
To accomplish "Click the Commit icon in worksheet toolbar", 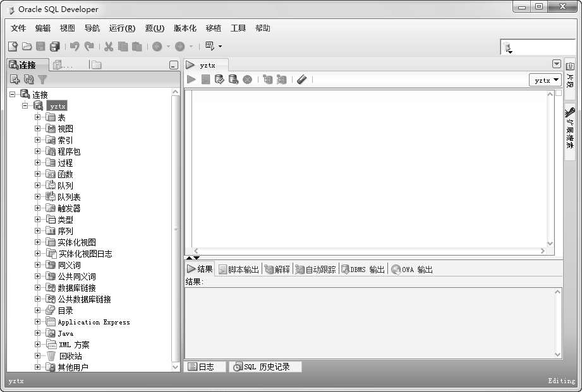I will coord(219,80).
